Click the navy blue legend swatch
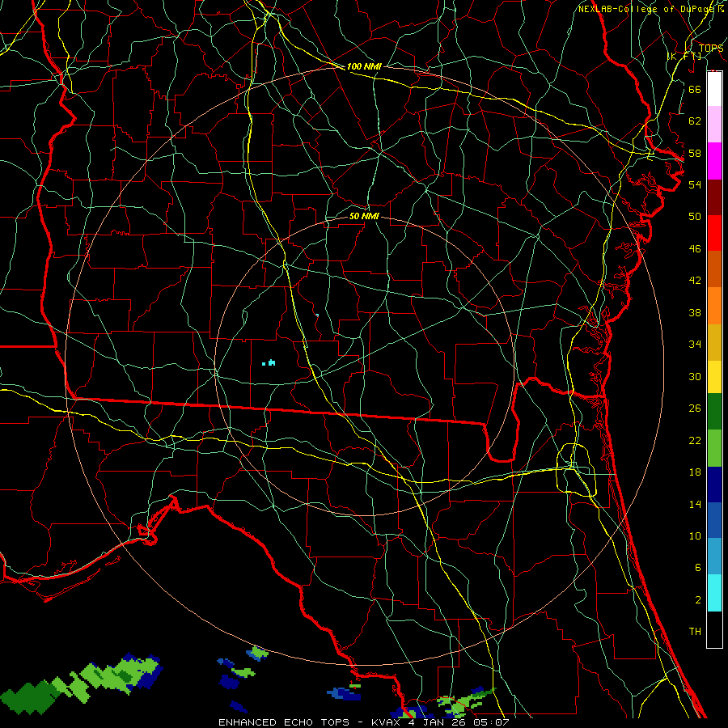The image size is (728, 728). tap(714, 485)
